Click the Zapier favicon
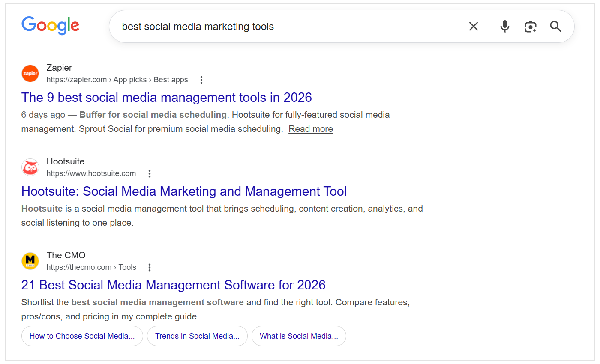The height and width of the screenshot is (364, 600). coord(30,73)
